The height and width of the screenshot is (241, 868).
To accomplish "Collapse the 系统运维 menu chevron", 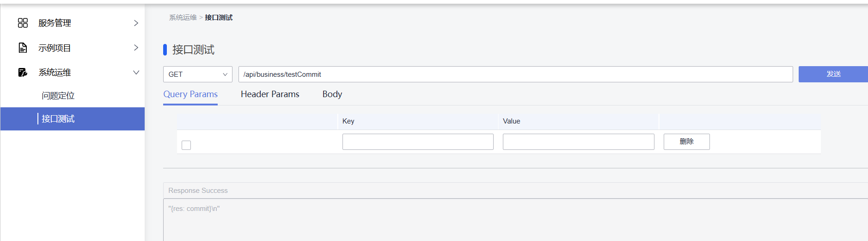I will pos(136,72).
